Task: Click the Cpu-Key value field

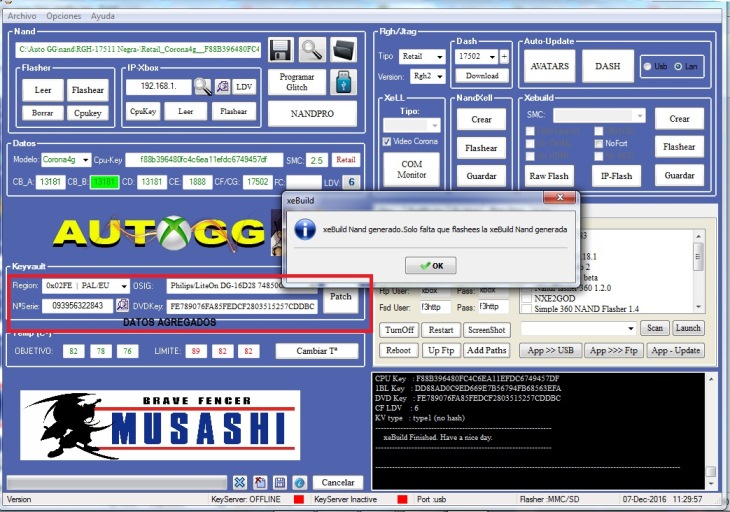Action: click(204, 160)
